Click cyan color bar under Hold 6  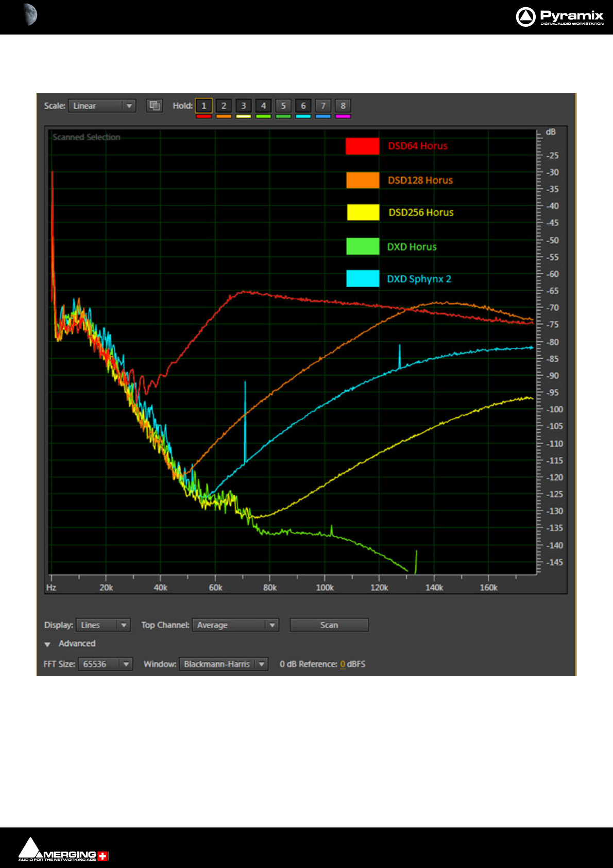[303, 116]
